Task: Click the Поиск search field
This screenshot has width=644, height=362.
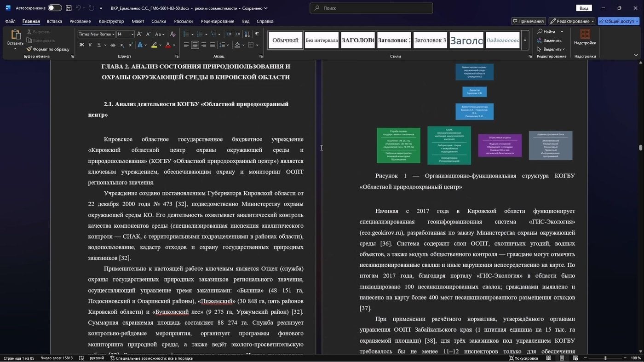Action: (371, 8)
